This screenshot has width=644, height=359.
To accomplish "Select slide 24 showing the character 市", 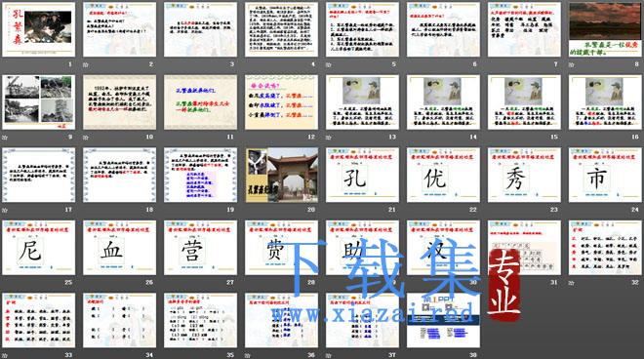I will (x=605, y=175).
